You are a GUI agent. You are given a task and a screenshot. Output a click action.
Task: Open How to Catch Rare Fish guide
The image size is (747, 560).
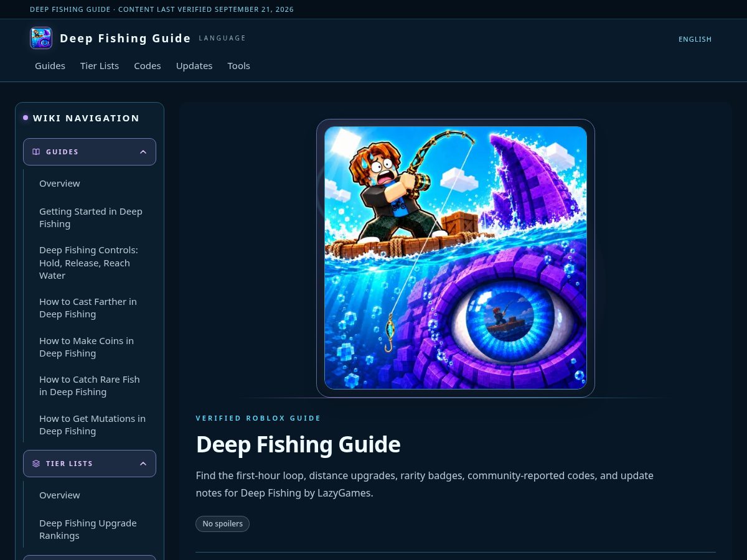point(90,386)
